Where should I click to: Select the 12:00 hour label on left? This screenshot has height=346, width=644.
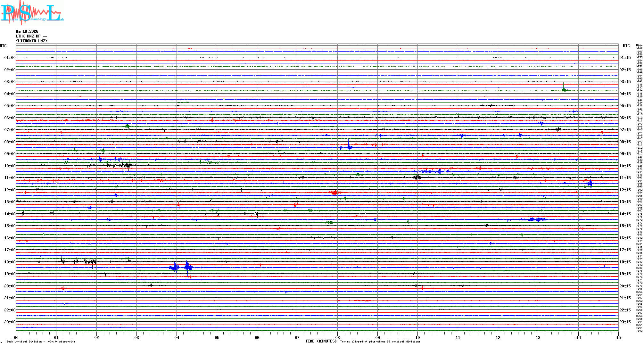(x=10, y=190)
